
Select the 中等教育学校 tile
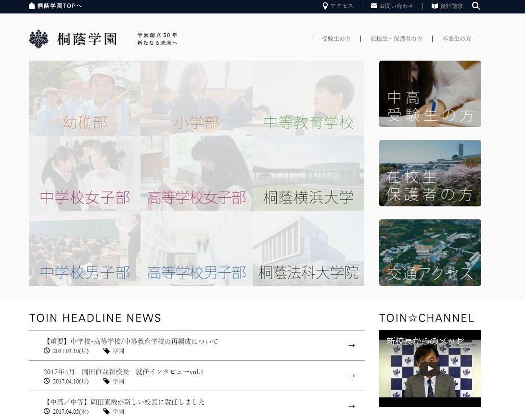308,98
